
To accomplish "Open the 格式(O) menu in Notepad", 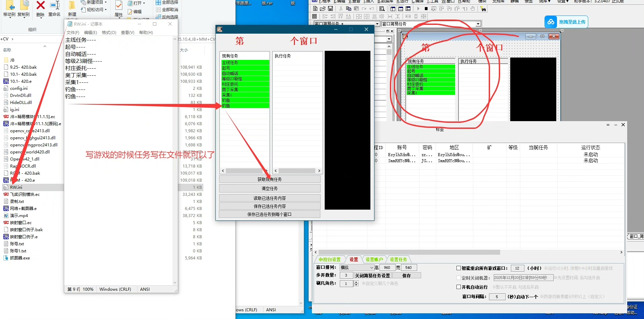I will pyautogui.click(x=109, y=33).
